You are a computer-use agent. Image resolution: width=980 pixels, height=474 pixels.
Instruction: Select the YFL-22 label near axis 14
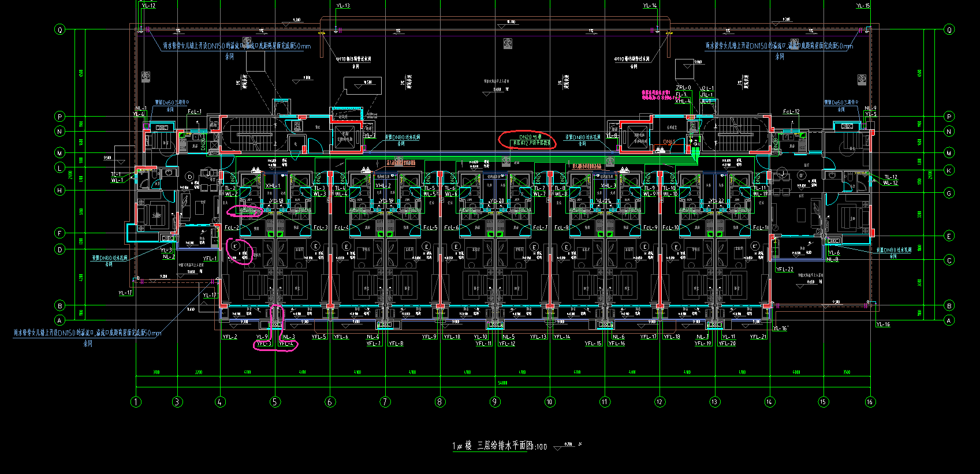coord(785,269)
